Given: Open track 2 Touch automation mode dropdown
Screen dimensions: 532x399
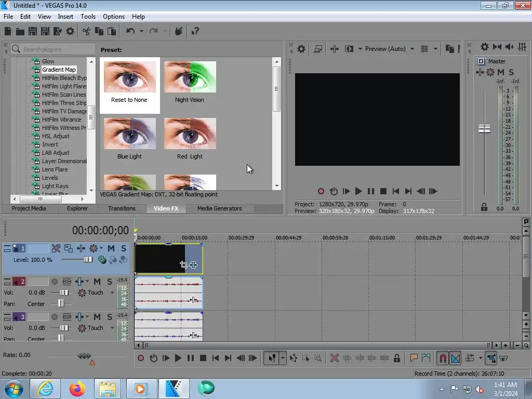Looking at the screenshot, I should coord(112,292).
